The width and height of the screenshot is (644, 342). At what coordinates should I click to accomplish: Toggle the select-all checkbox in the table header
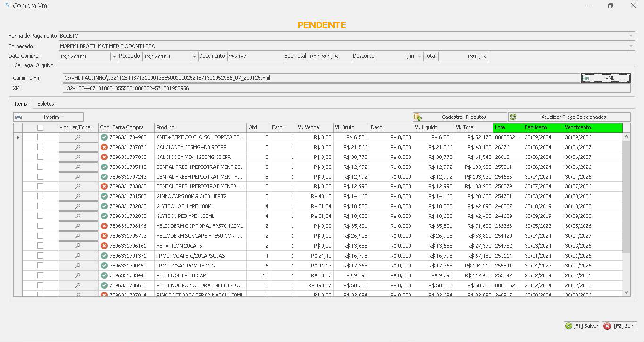tap(40, 127)
